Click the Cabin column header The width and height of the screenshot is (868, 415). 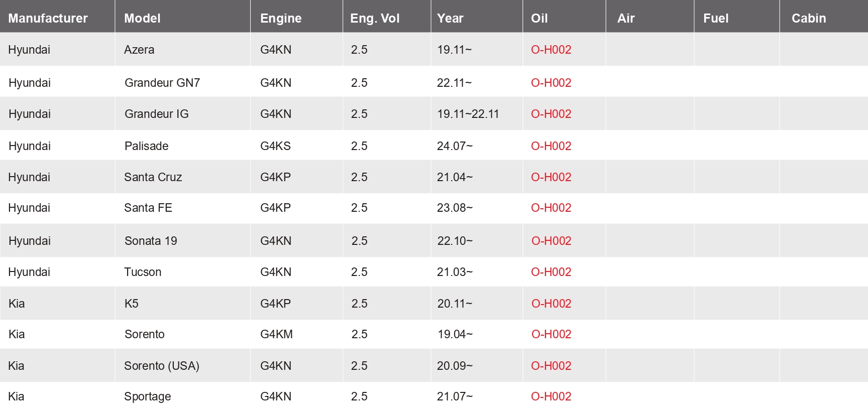808,18
